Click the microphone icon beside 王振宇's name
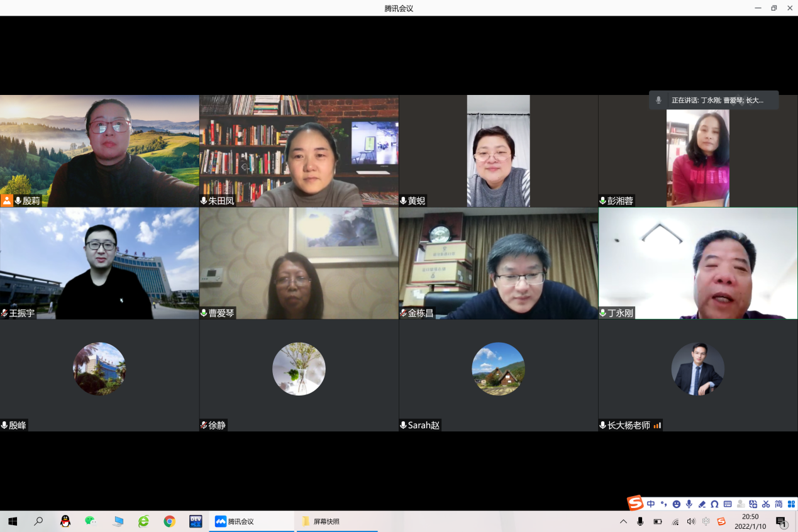This screenshot has width=798, height=532. pos(4,313)
